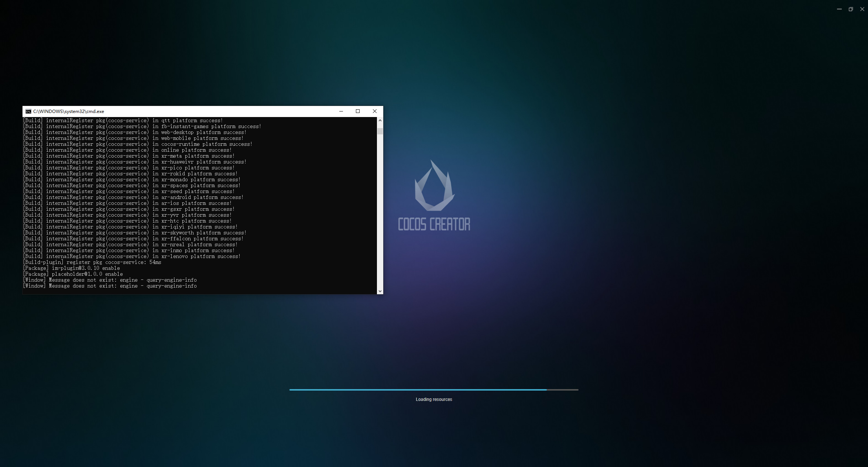
Task: Click the placeholder@1.0.0 enable log line
Action: 73,274
